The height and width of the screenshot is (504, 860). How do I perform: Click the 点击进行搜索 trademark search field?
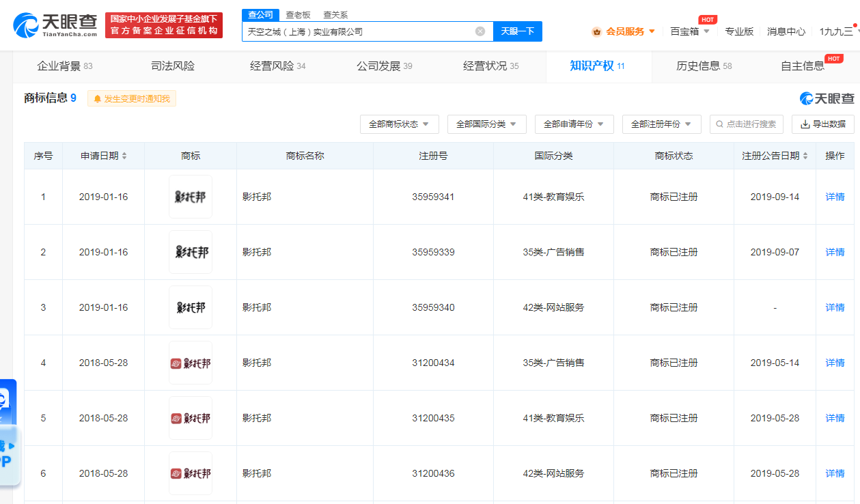[747, 124]
